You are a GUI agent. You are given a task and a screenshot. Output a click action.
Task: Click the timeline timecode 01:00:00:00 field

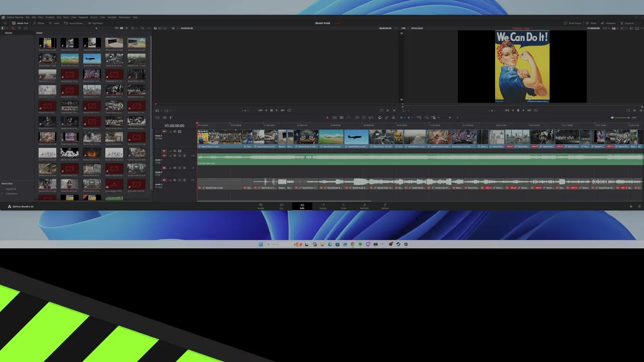(x=174, y=125)
